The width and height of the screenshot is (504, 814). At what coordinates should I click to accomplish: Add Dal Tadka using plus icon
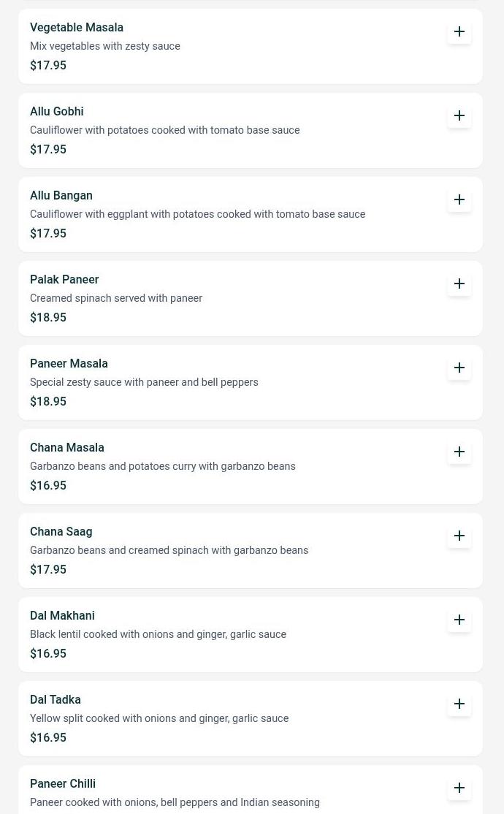[459, 704]
